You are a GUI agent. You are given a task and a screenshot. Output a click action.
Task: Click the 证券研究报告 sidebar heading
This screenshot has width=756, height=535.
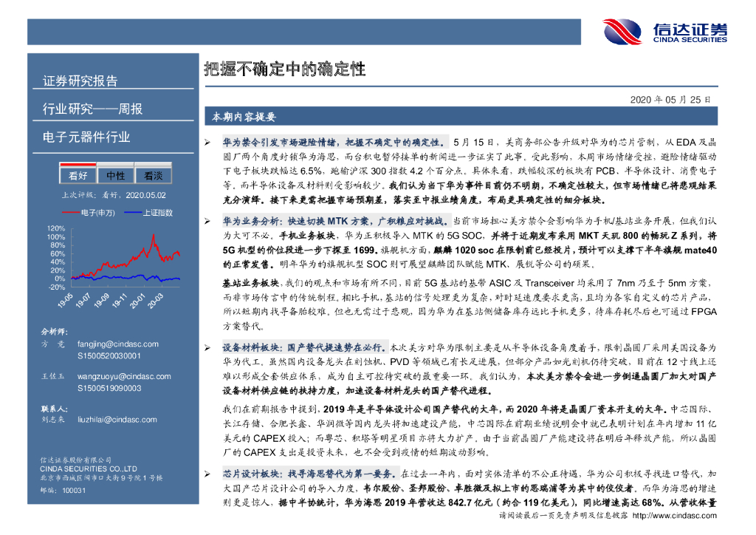[80, 81]
